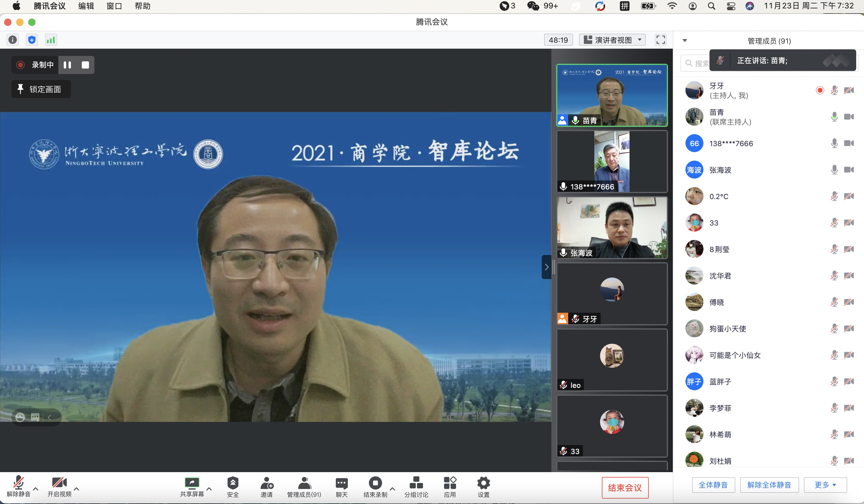The width and height of the screenshot is (864, 504).
Task: Open the Settings (设置) gear
Action: coord(483,483)
